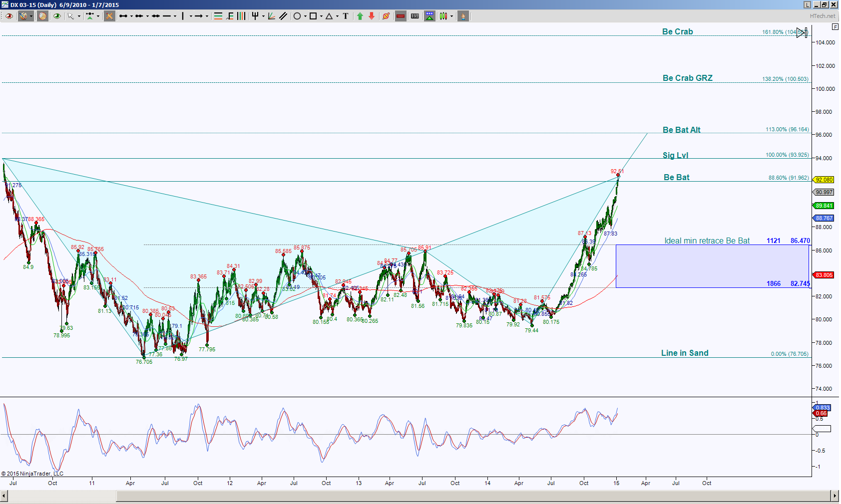
Task: Select the Fibonacci time extensions tool
Action: [x=241, y=16]
